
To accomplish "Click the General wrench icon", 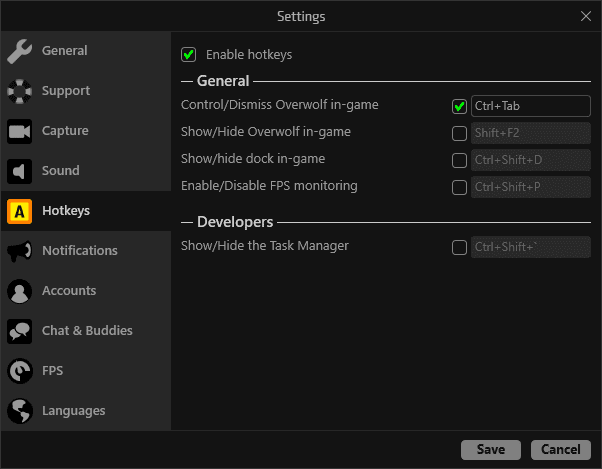I will (19, 51).
